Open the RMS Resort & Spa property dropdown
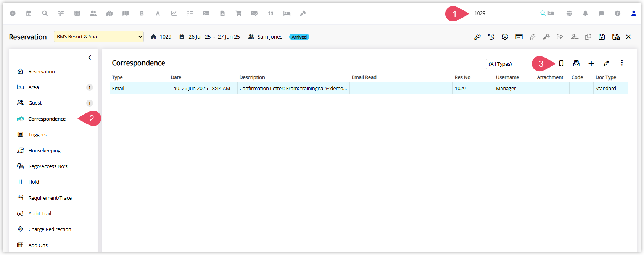Screen dimensions: 644x255 pyautogui.click(x=99, y=37)
